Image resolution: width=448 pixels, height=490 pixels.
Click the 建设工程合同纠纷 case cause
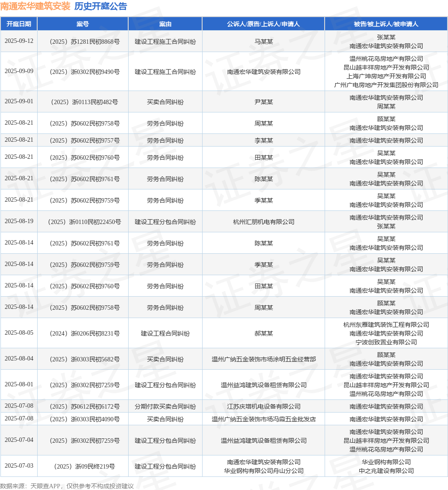click(165, 333)
